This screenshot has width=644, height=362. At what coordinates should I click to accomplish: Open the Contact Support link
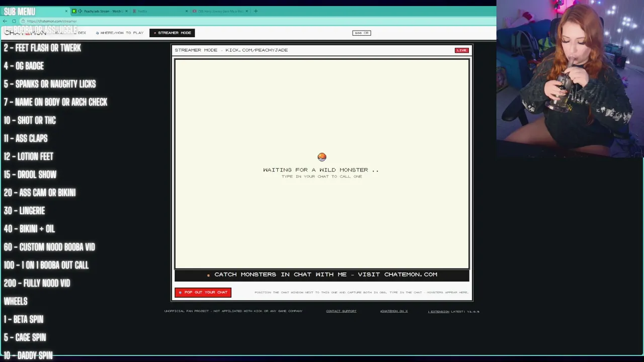point(341,311)
